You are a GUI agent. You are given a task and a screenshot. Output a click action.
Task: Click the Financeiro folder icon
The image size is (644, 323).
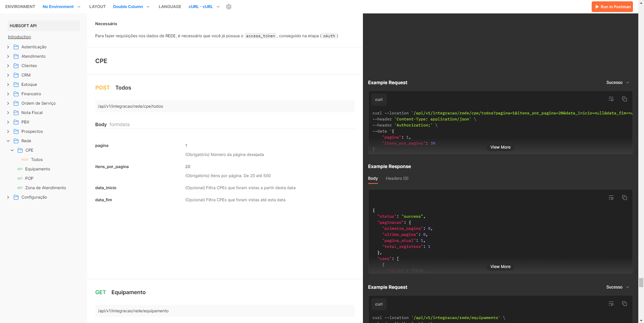pyautogui.click(x=16, y=94)
